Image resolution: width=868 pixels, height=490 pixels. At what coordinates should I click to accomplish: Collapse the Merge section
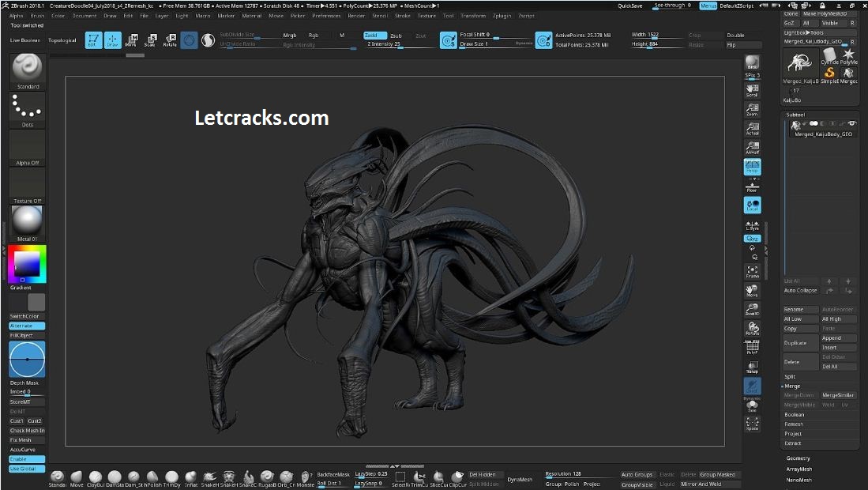click(x=792, y=386)
